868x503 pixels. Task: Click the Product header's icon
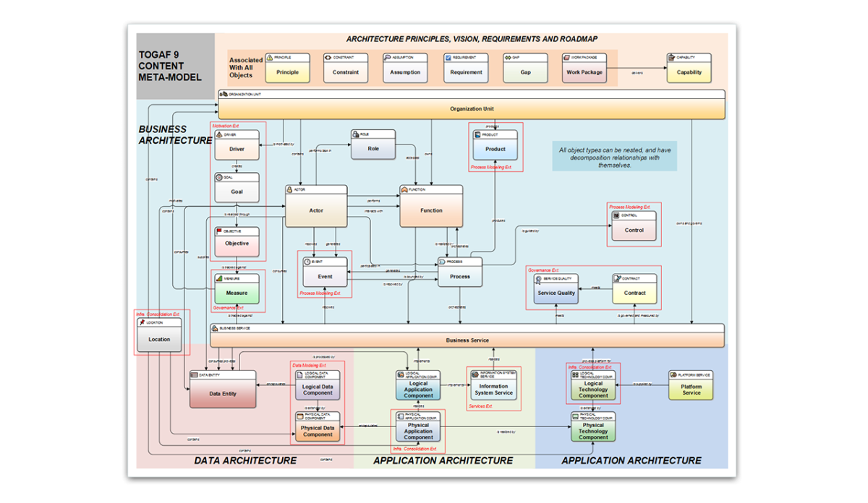(478, 135)
